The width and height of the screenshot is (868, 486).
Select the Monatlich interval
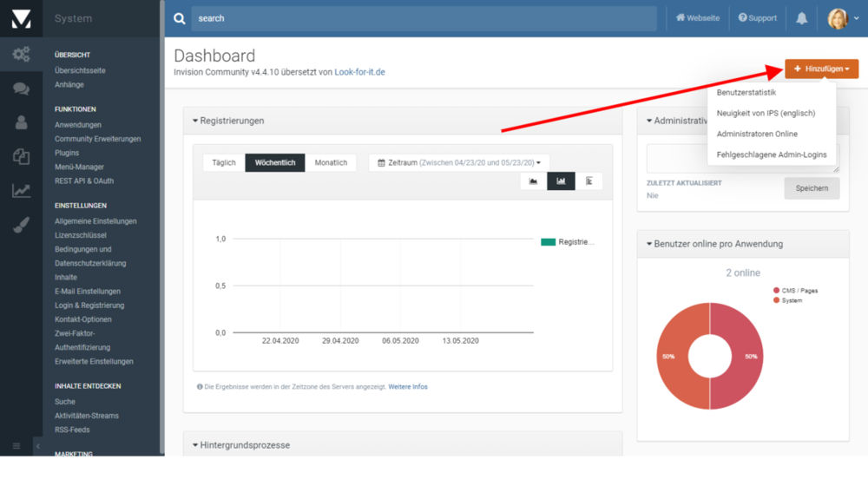click(331, 163)
